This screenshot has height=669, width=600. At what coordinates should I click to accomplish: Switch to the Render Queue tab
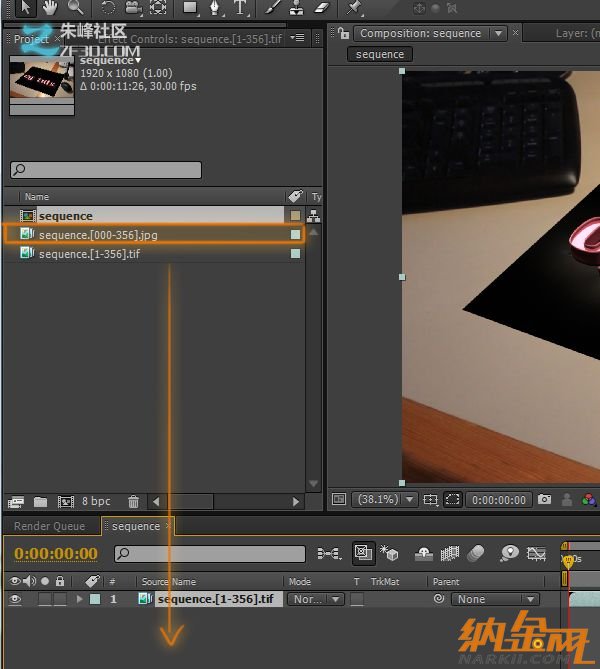pos(49,526)
